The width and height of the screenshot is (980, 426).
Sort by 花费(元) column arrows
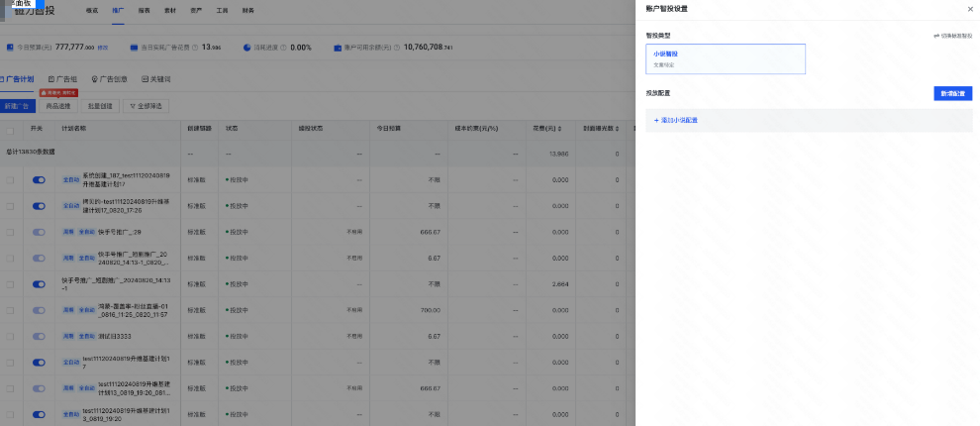[x=563, y=130]
